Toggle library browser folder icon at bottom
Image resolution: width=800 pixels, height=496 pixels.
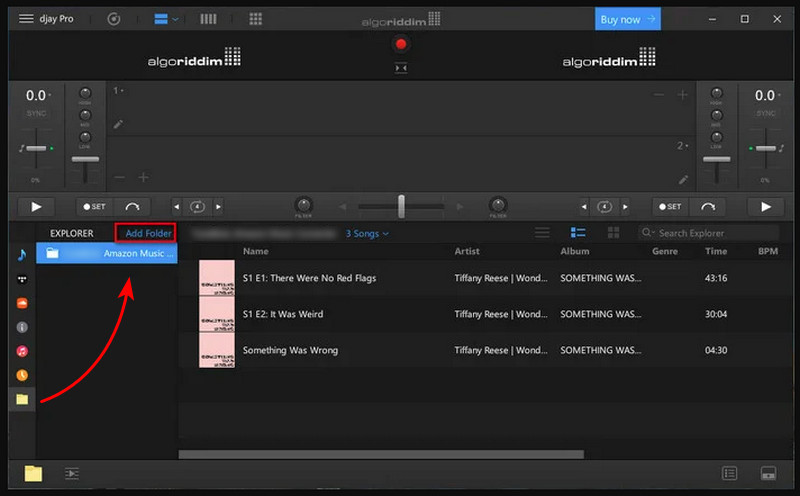coord(33,474)
